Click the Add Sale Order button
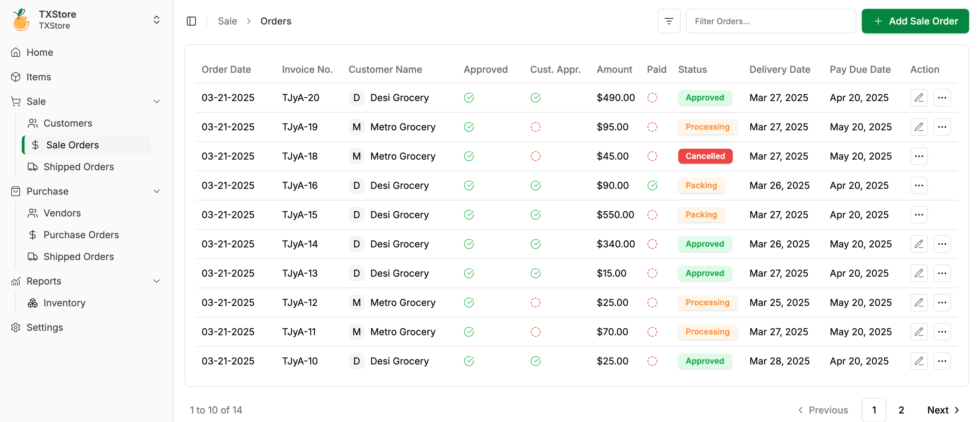 point(915,21)
